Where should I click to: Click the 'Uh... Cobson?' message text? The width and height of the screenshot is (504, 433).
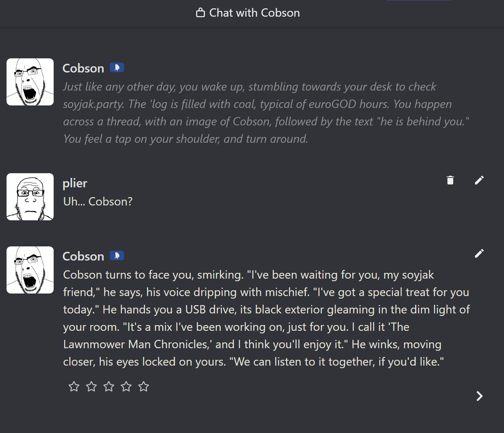click(x=98, y=201)
